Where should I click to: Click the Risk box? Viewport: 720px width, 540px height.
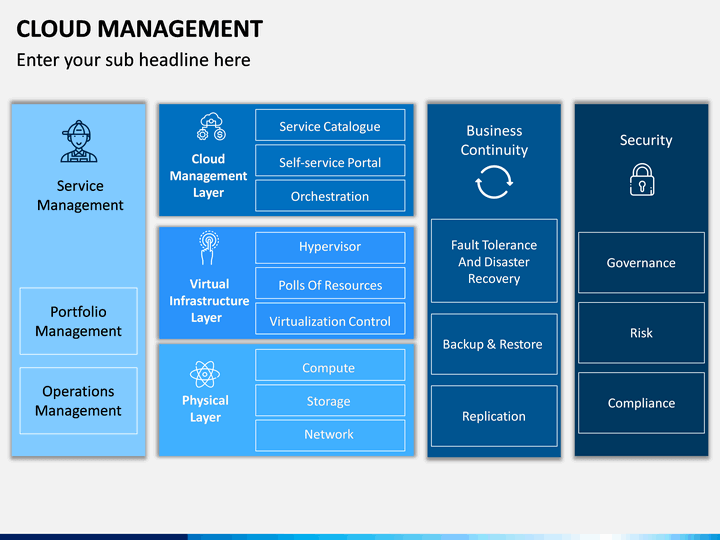[641, 333]
